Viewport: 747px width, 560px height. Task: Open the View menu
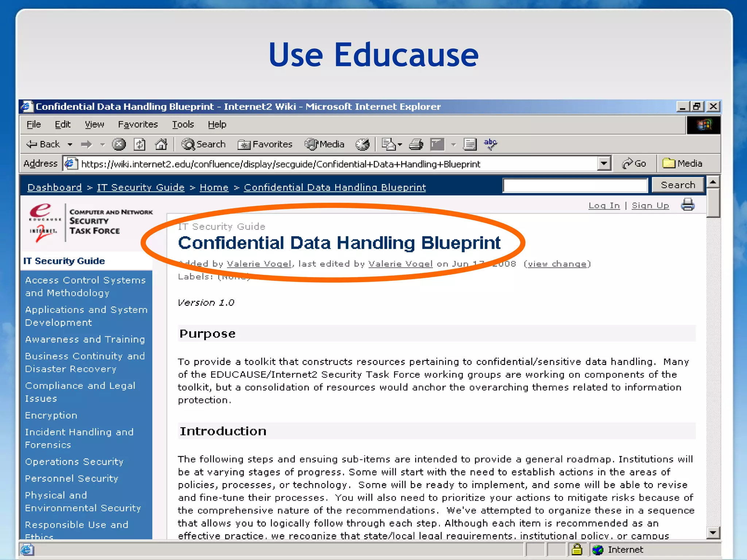click(x=94, y=125)
